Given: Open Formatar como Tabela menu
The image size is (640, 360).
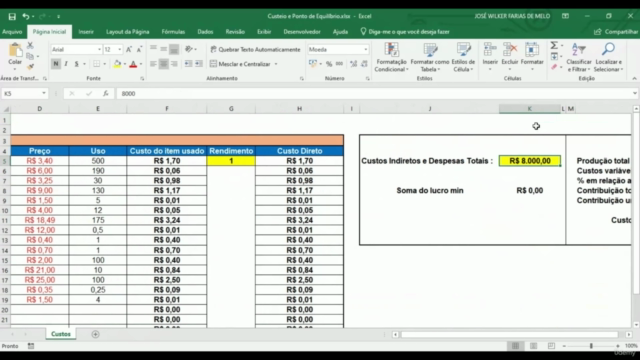Looking at the screenshot, I should (430, 57).
